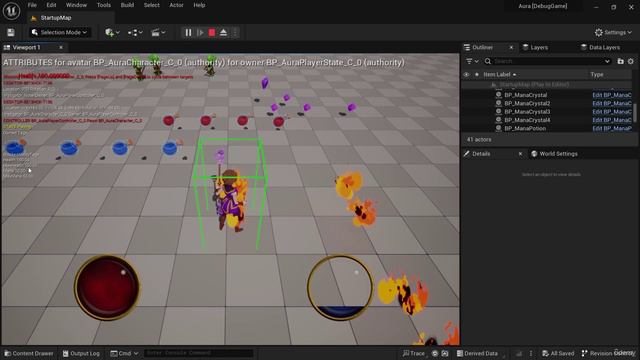Close the Outliner tab
The height and width of the screenshot is (360, 640).
[511, 48]
